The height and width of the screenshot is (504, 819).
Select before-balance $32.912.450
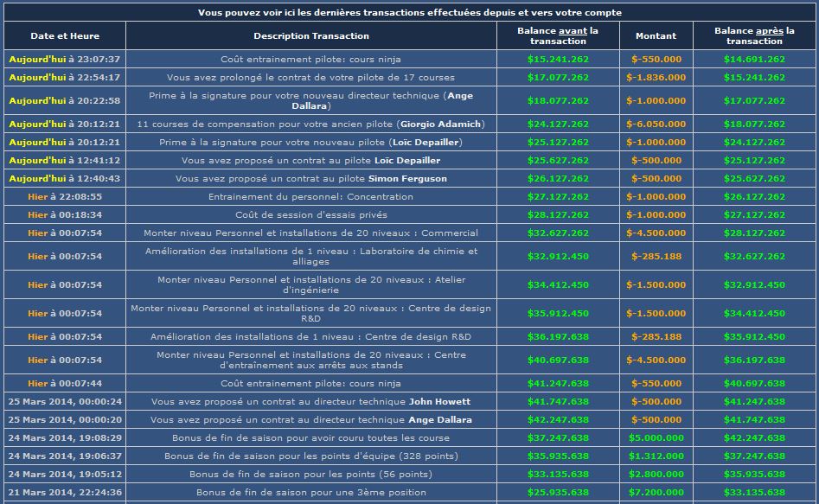[558, 257]
